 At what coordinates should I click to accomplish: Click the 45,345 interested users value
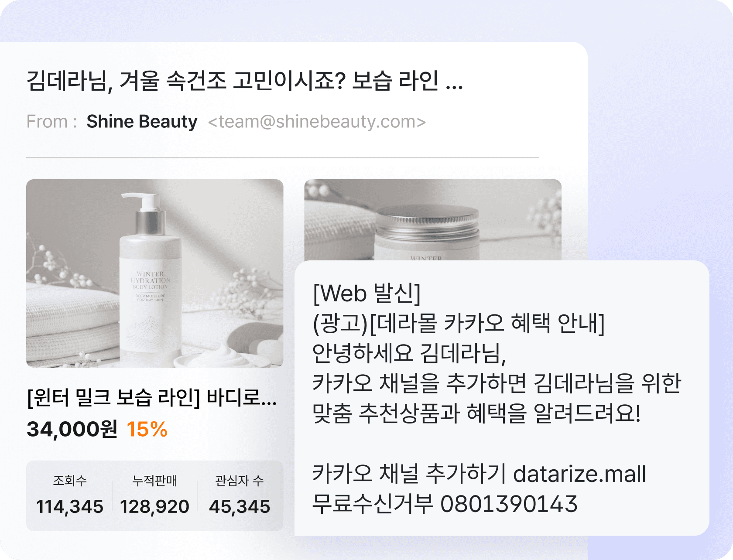click(240, 507)
